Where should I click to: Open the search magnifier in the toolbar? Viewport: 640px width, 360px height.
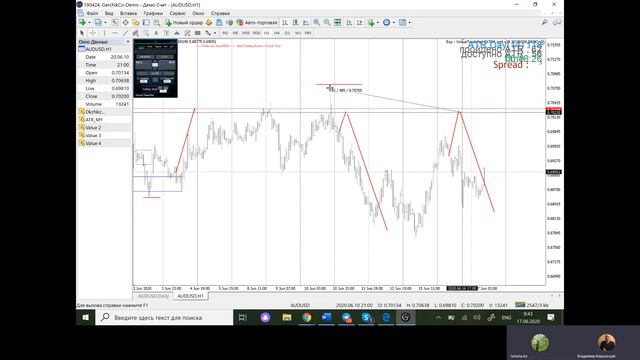[x=544, y=22]
